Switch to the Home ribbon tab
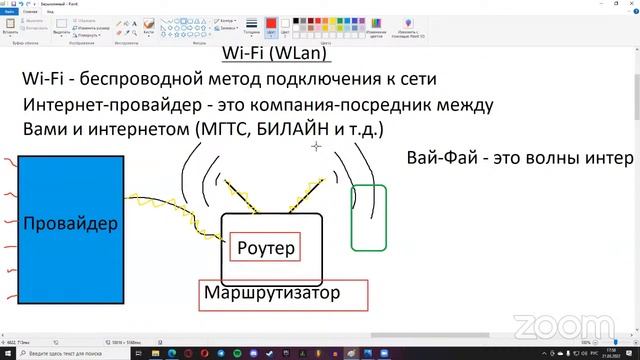Viewport: 640px width, 360px height. (x=30, y=11)
